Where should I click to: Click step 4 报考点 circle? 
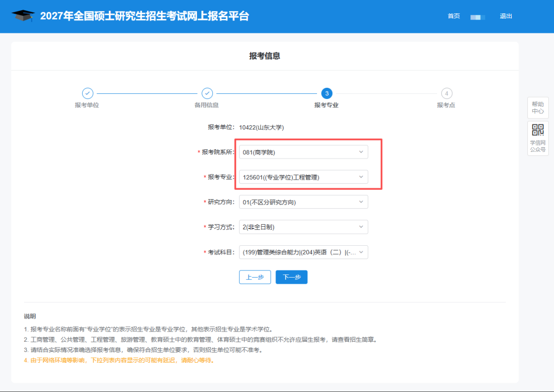click(x=447, y=93)
